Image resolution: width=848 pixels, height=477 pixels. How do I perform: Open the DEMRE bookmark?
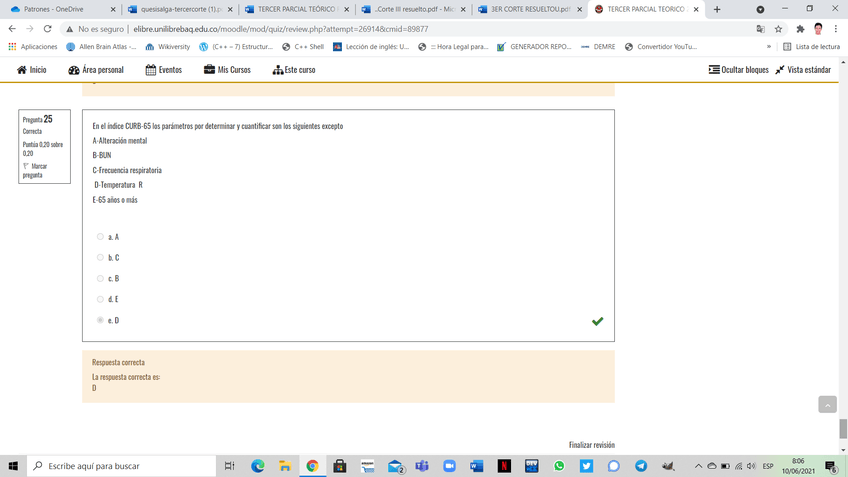pos(598,47)
